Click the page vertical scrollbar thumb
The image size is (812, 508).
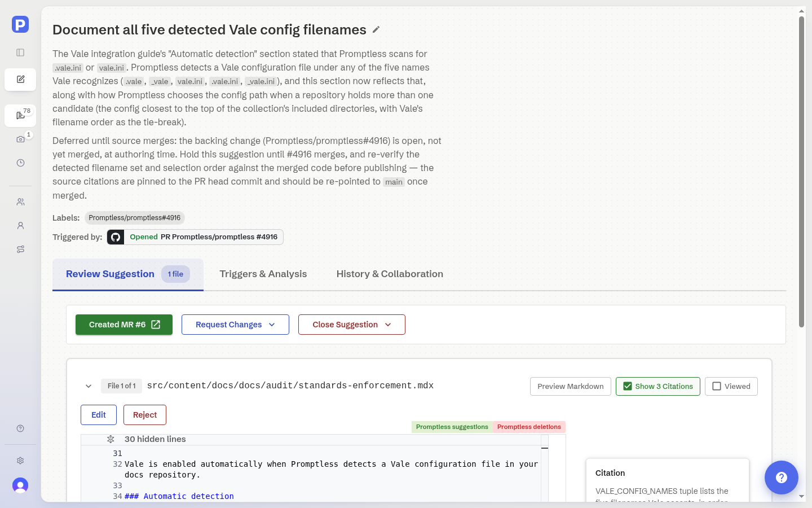point(801,172)
